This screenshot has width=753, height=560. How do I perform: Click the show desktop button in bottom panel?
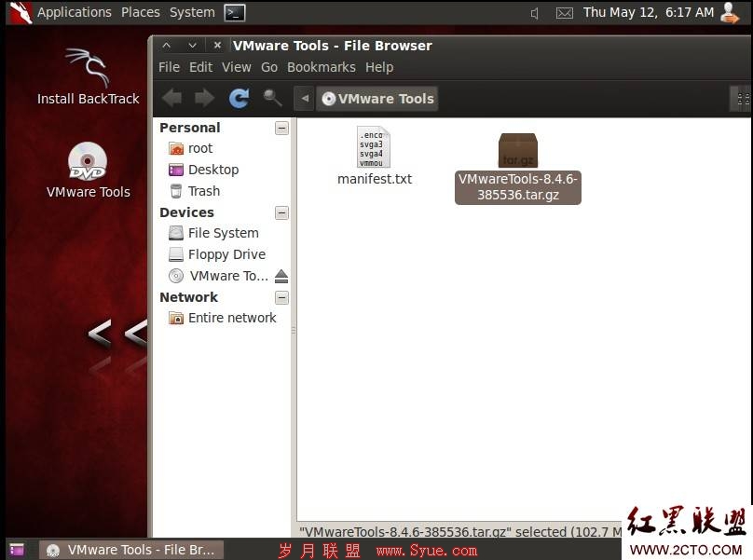coord(17,550)
